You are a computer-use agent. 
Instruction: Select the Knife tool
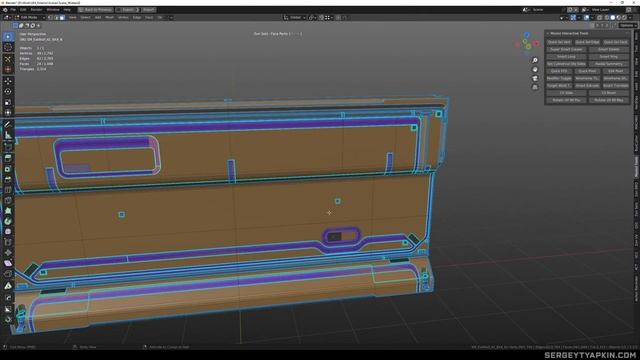click(8, 200)
